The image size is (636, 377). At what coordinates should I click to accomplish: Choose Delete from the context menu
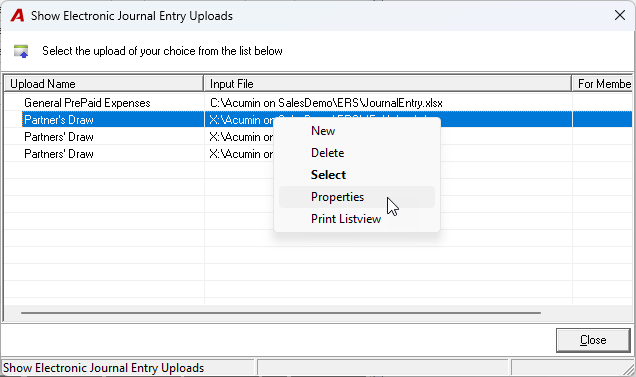coord(357,153)
